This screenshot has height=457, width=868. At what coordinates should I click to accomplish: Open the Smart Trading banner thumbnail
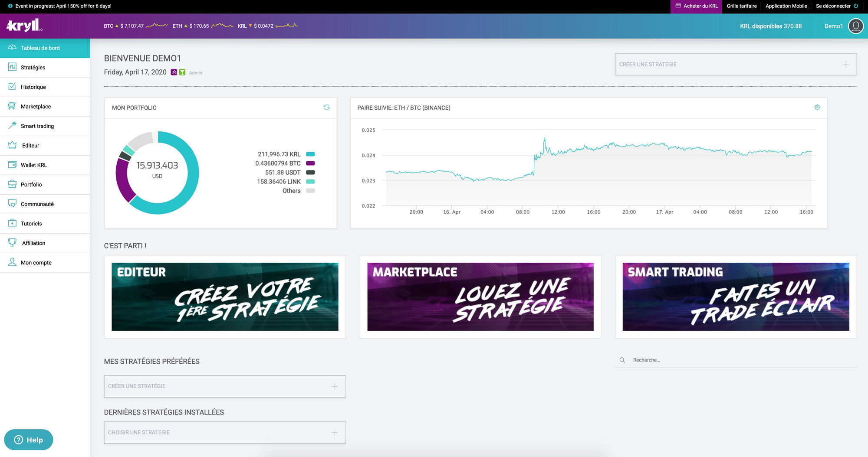click(736, 297)
